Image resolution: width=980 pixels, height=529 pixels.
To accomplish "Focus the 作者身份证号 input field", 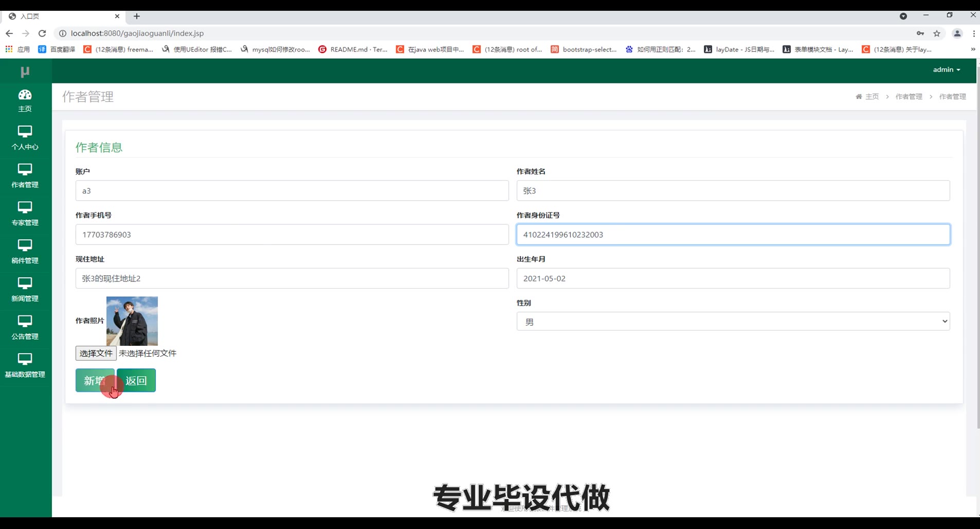I will click(x=733, y=235).
